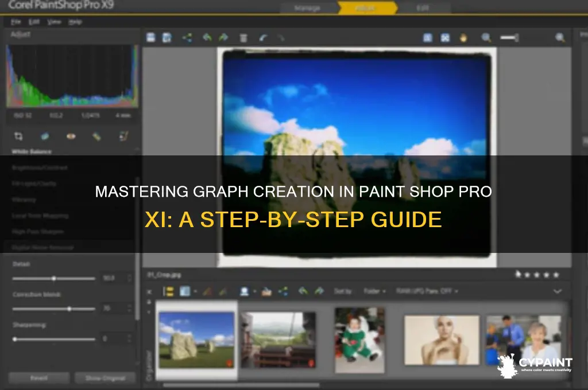Click the organizer share icon

[283, 291]
